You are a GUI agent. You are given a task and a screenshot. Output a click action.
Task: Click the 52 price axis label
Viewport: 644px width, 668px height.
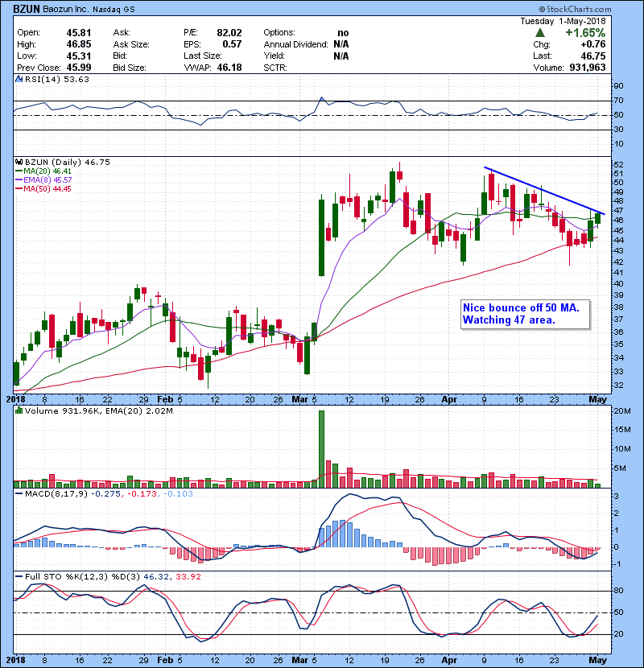[618, 165]
